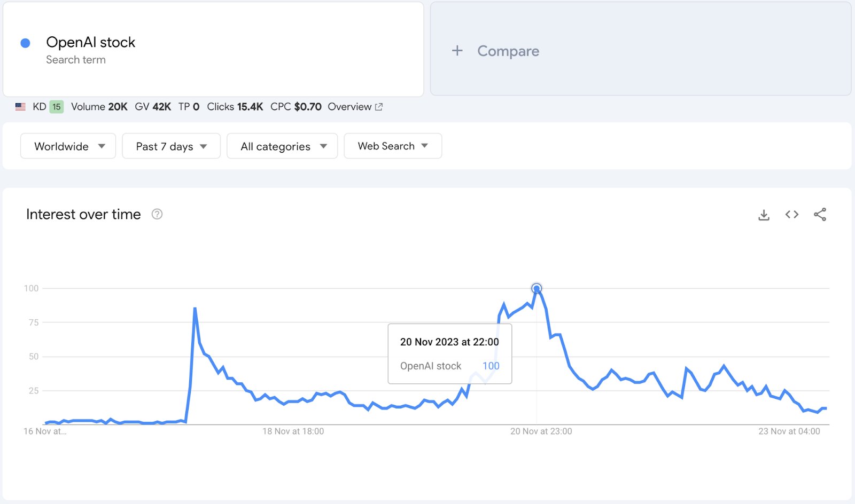855x504 pixels.
Task: Click the Clicks 15.4K metric
Action: click(235, 106)
